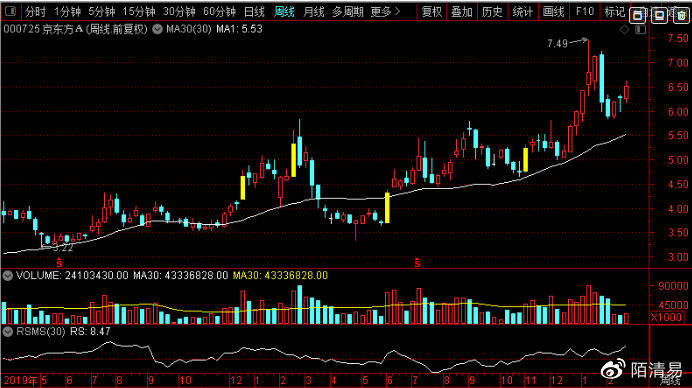Image resolution: width=692 pixels, height=388 pixels.
Task: Click the RSMS(30) indicator label
Action: [41, 331]
